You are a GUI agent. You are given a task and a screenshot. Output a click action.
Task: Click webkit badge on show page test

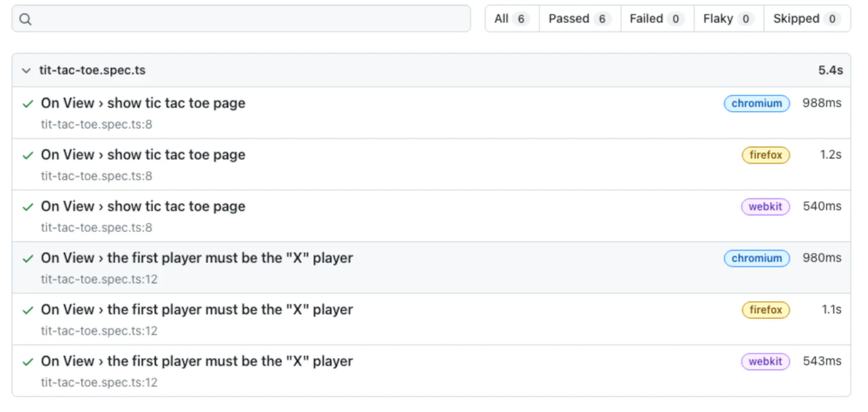(x=765, y=207)
